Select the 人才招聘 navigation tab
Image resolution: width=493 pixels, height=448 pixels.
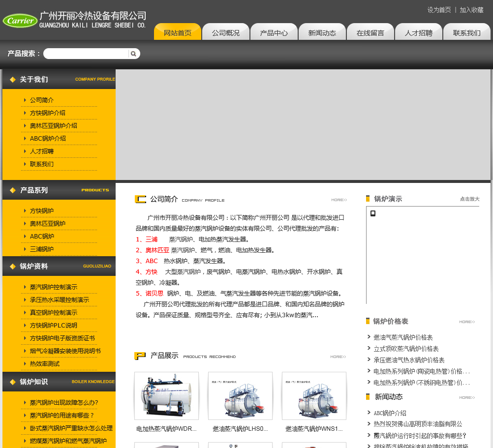pos(419,32)
